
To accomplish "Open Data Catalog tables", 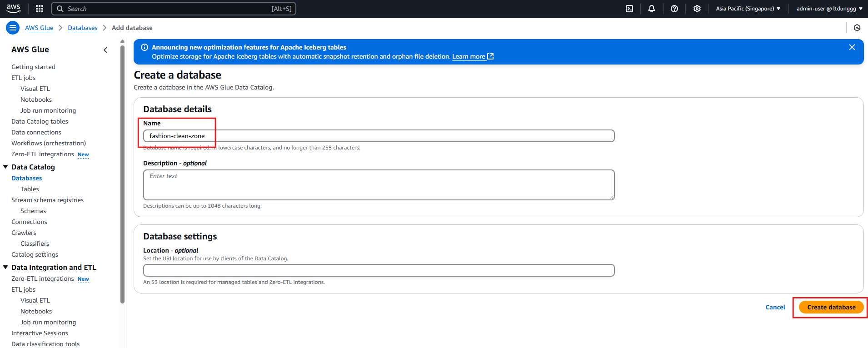I will coord(40,121).
